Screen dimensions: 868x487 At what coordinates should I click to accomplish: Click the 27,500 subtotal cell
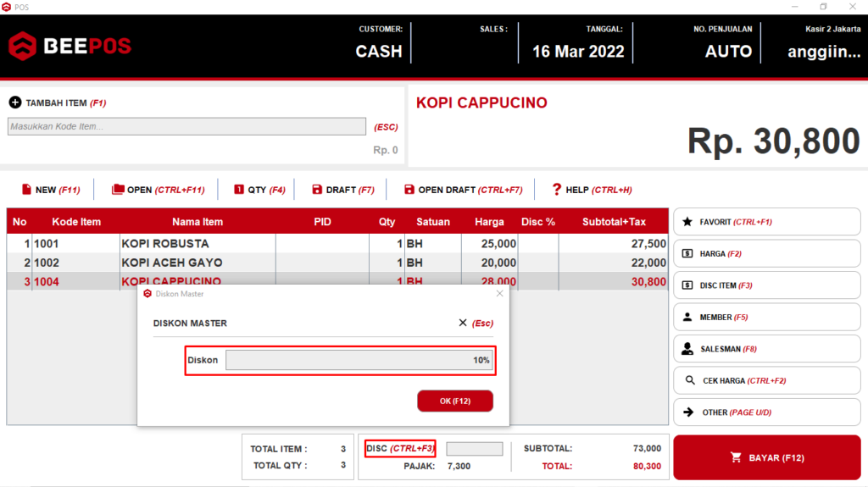tap(613, 244)
